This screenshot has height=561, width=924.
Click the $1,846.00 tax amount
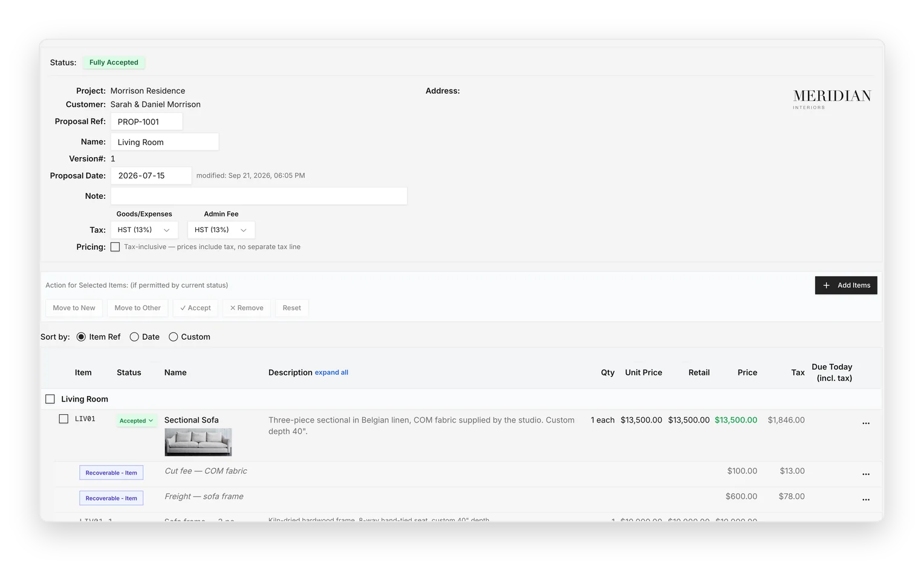[x=786, y=420]
